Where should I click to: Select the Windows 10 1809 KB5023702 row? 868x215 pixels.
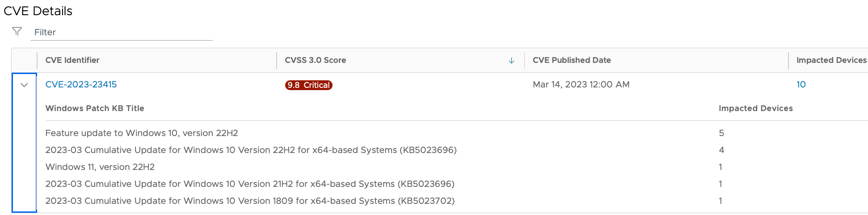(x=249, y=201)
